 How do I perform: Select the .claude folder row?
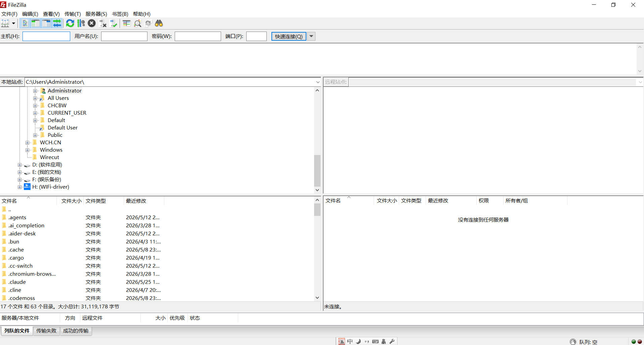157,282
